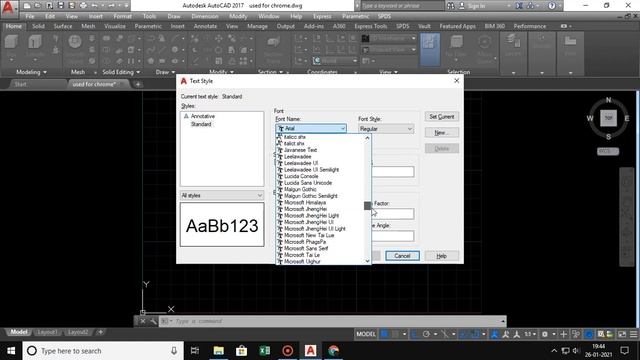Screen dimensions: 640x360
Task: Open the Font Name dropdown showing Arial
Action: point(311,128)
